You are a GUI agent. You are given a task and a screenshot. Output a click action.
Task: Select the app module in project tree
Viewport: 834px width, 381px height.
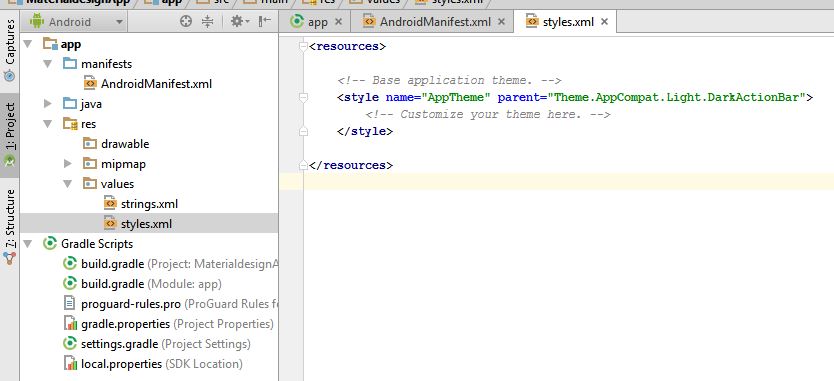[71, 44]
